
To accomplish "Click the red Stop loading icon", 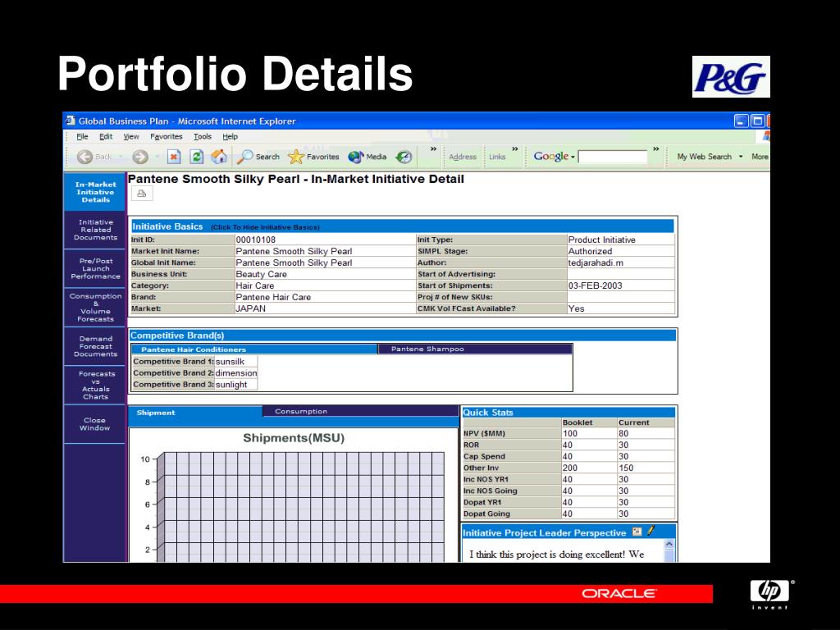I will (174, 157).
